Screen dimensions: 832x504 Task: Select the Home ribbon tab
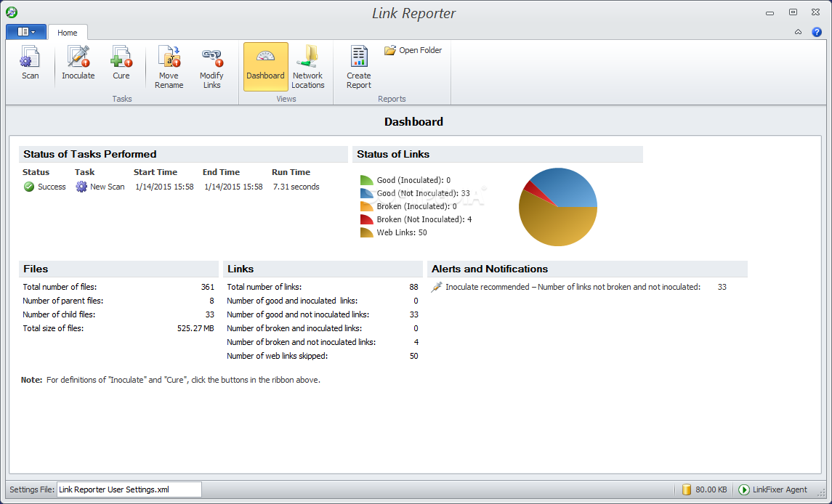pos(68,33)
